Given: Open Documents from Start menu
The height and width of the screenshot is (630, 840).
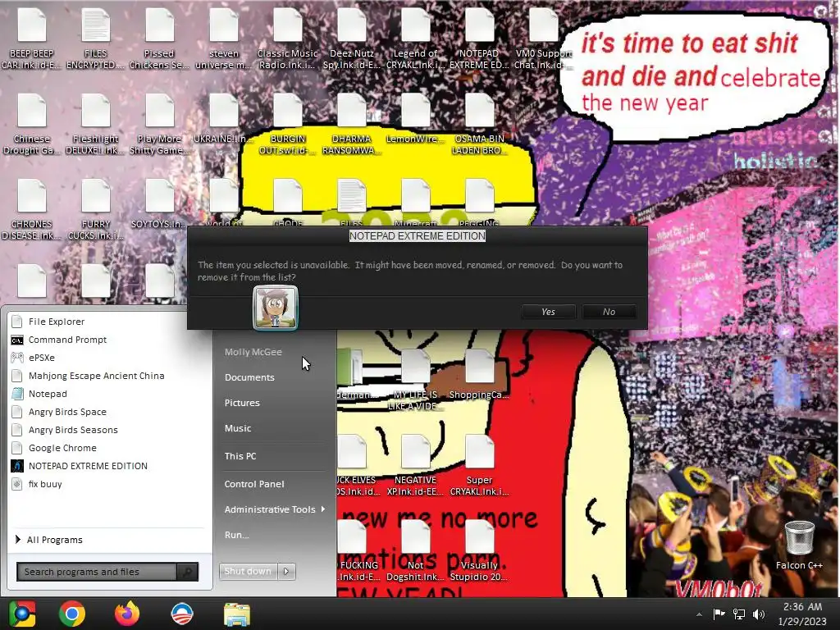Looking at the screenshot, I should [x=249, y=377].
